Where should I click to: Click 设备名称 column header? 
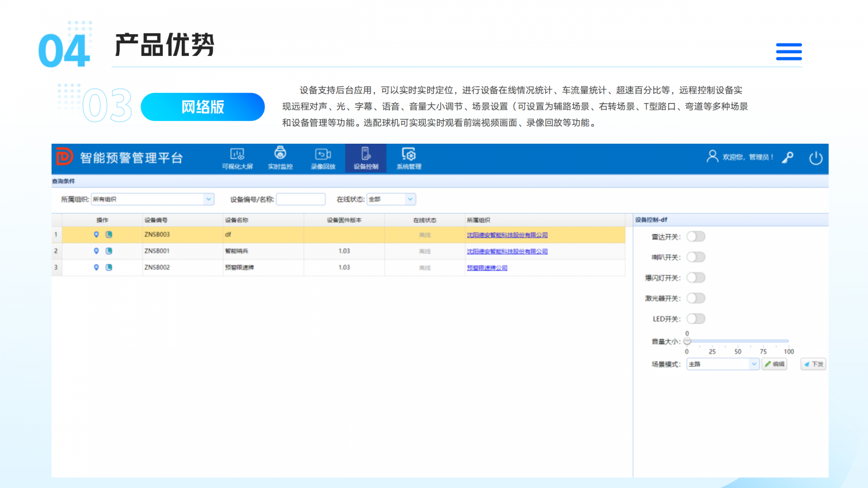pyautogui.click(x=264, y=220)
